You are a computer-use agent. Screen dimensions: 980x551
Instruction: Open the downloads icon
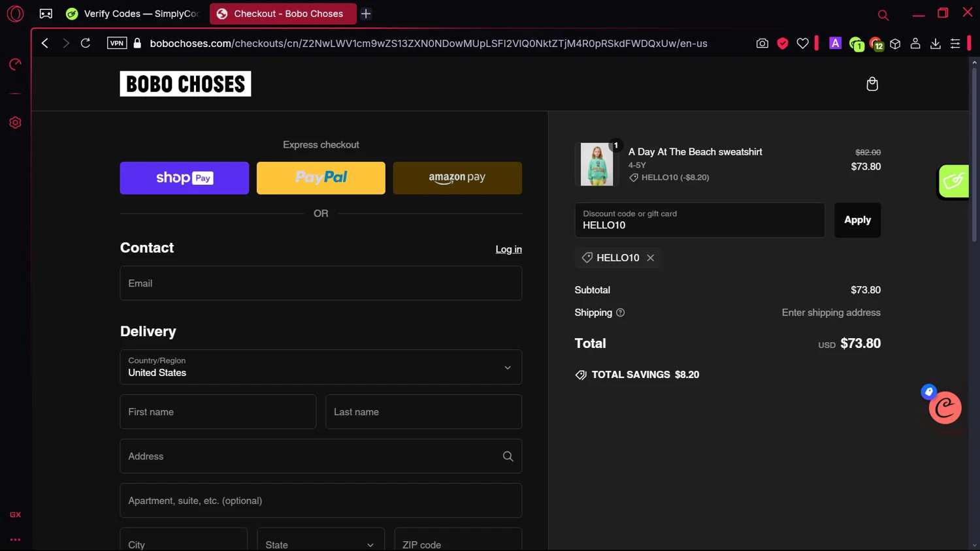coord(936,43)
